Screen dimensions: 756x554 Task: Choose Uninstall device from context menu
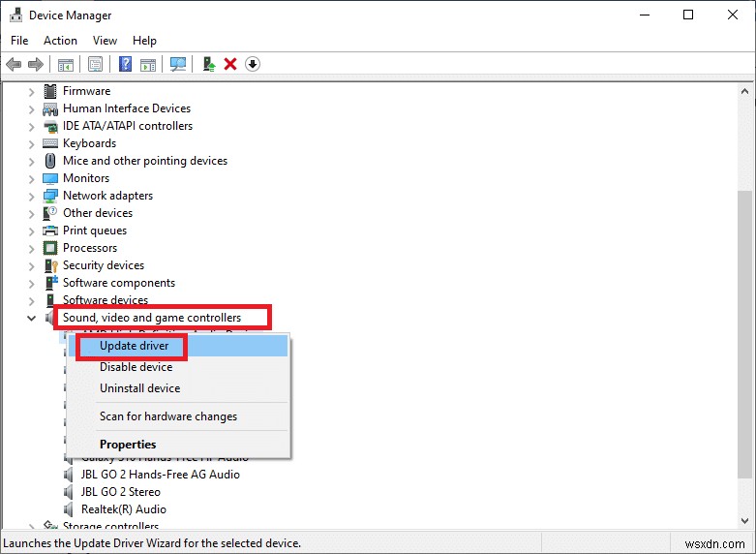pos(178,388)
